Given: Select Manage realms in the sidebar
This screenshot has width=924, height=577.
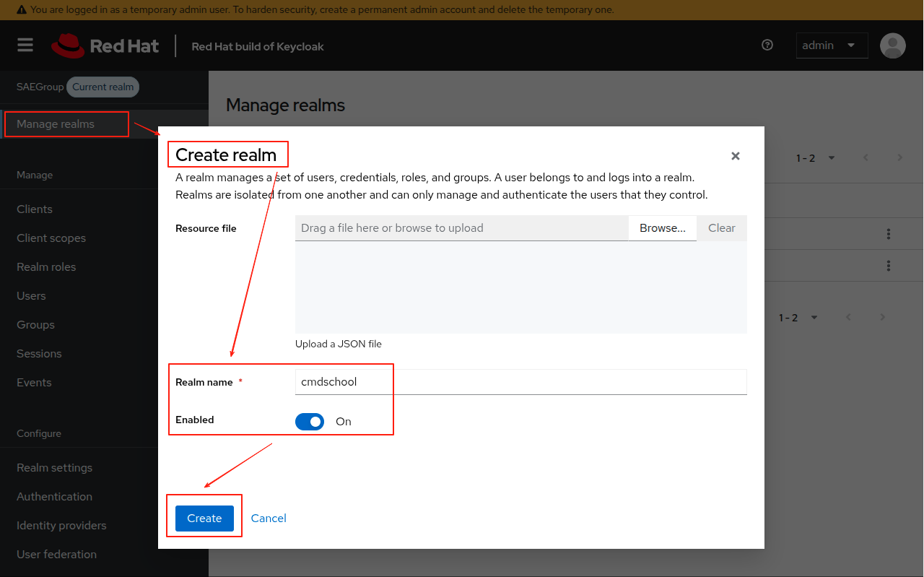Looking at the screenshot, I should [56, 124].
